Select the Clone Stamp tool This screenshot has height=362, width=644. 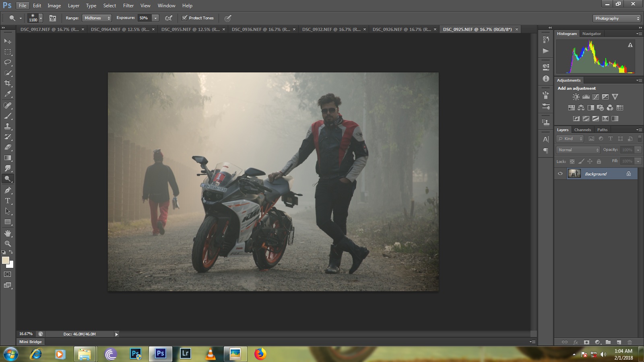point(8,126)
